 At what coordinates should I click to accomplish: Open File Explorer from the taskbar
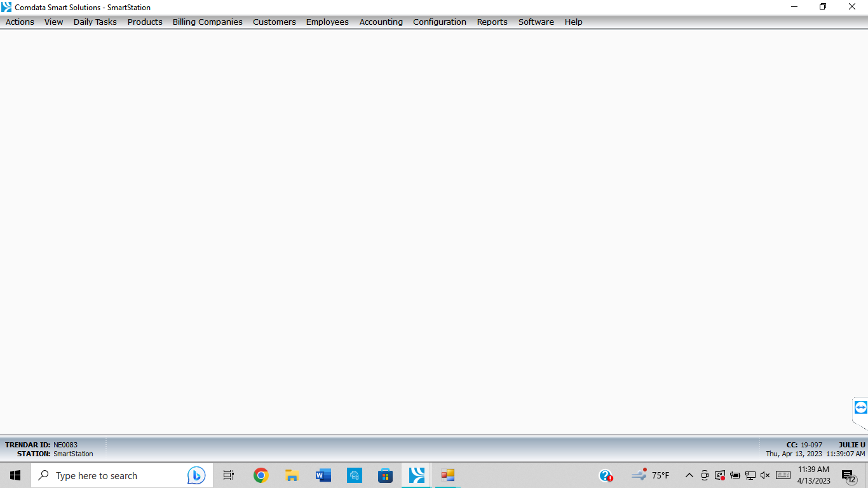click(292, 475)
